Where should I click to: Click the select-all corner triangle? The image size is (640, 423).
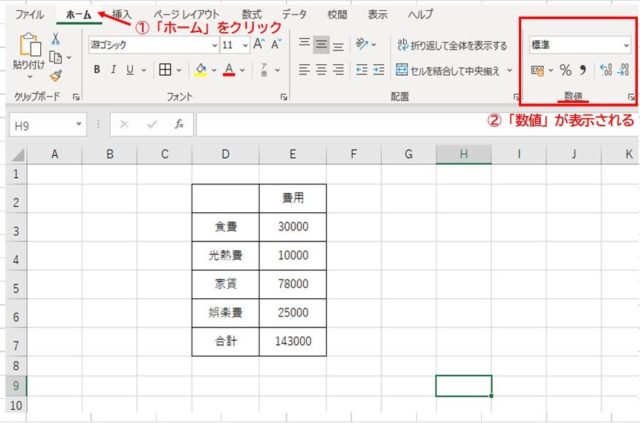pyautogui.click(x=18, y=155)
